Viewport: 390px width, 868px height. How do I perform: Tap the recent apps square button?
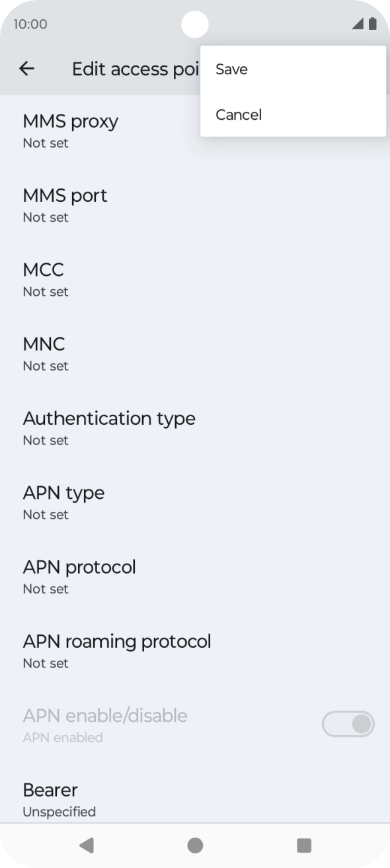point(303,845)
